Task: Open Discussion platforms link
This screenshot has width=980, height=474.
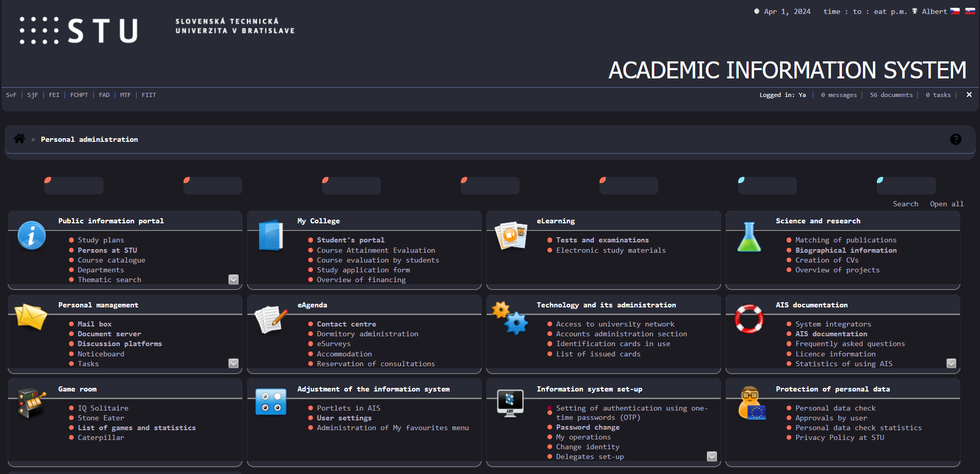Action: pos(120,344)
